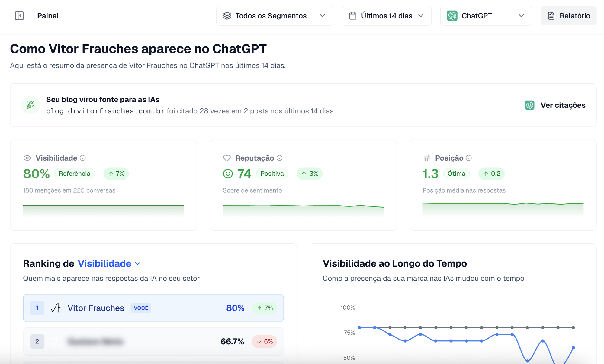Click the smiley face sentiment icon
This screenshot has height=364, width=604.
pos(228,174)
